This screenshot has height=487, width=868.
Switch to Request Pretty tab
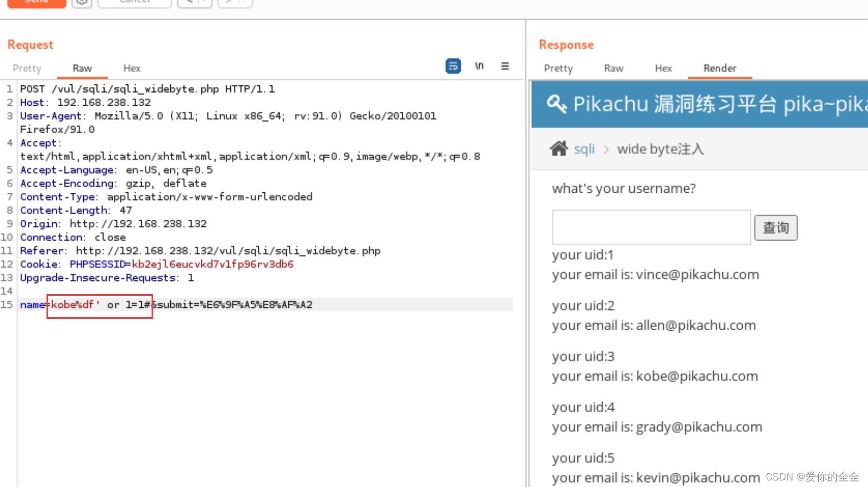pos(27,68)
